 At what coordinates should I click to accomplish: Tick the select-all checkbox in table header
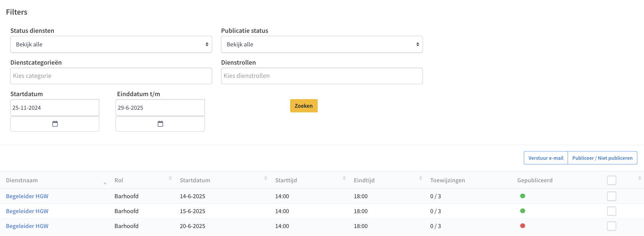(611, 180)
